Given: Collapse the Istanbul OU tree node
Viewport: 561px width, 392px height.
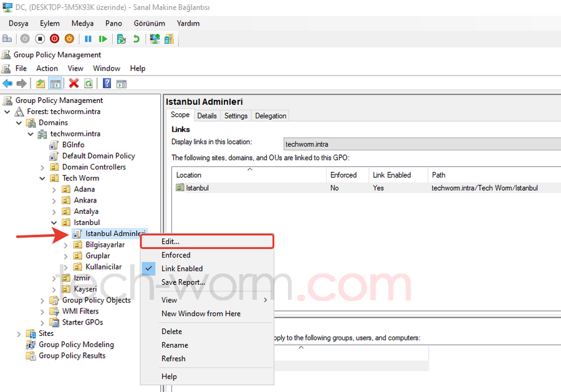Looking at the screenshot, I should point(54,222).
